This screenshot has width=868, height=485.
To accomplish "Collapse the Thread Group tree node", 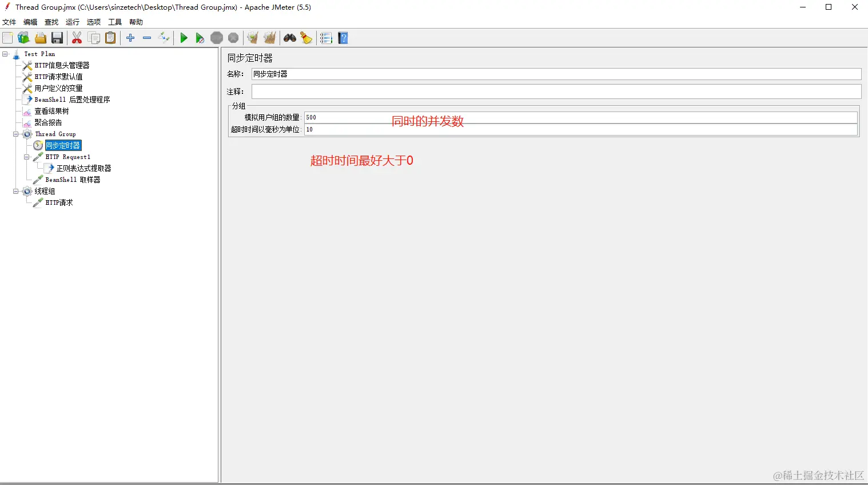I will [x=16, y=134].
